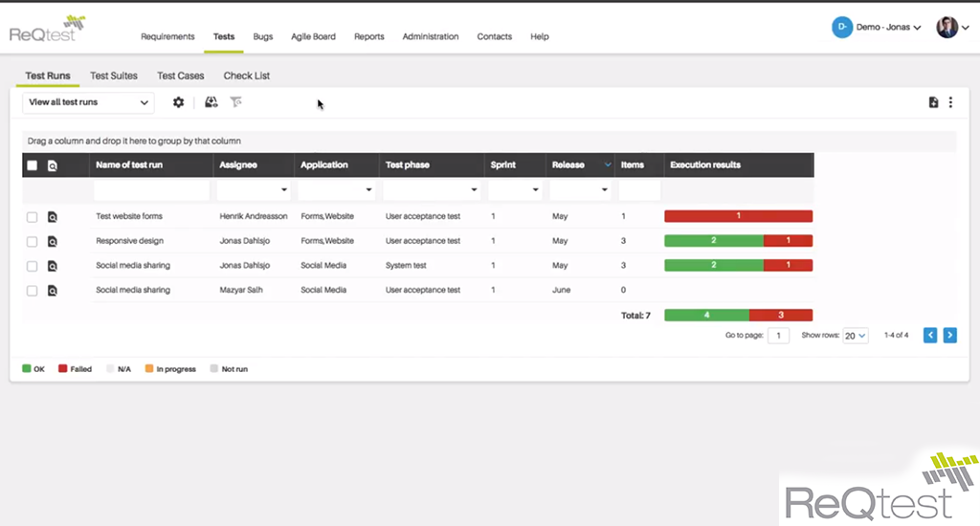Open the Agile Board menu

click(x=313, y=36)
